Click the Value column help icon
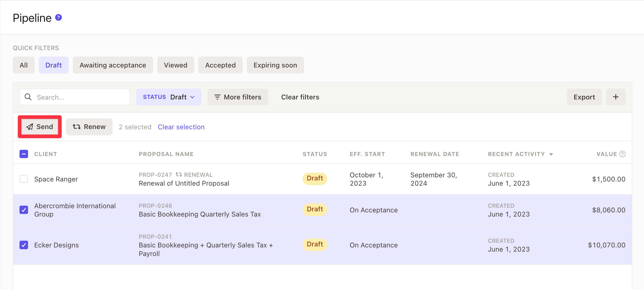644x290 pixels. [622, 154]
